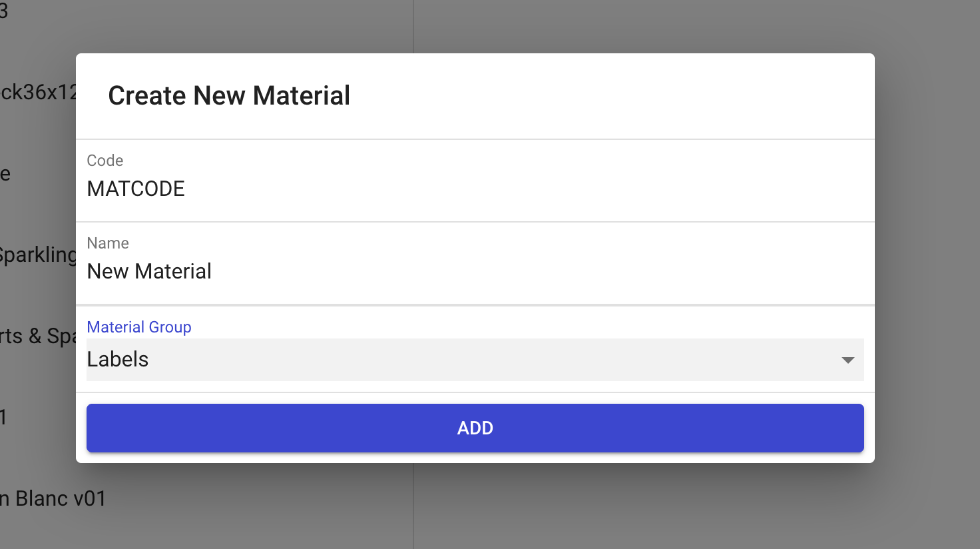
Task: Click the 'ck36x12' background list entry
Action: [x=38, y=92]
